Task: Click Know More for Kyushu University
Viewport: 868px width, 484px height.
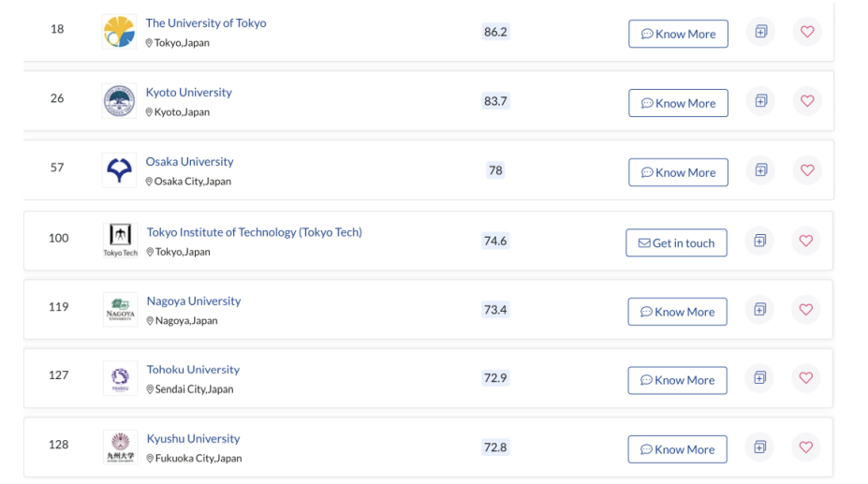Action: tap(678, 449)
